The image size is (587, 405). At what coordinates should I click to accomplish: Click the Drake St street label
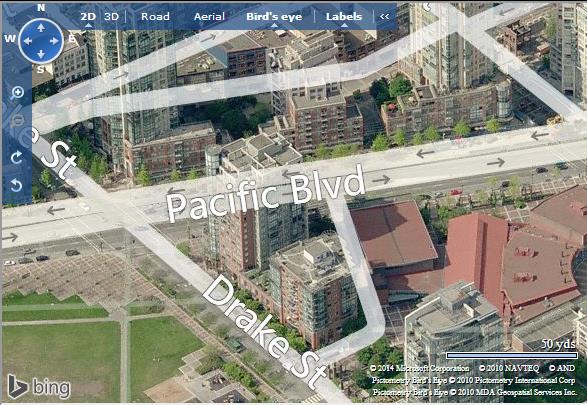coord(264,331)
